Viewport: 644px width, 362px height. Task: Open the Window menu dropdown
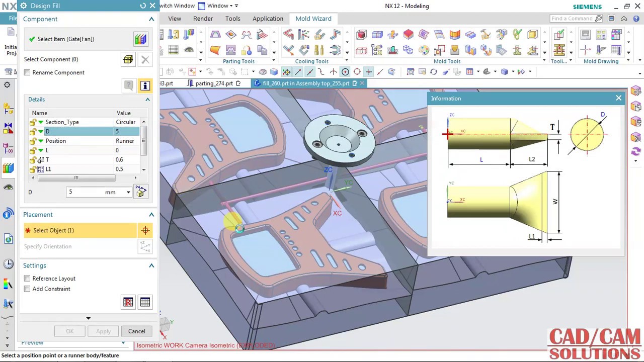pyautogui.click(x=218, y=6)
